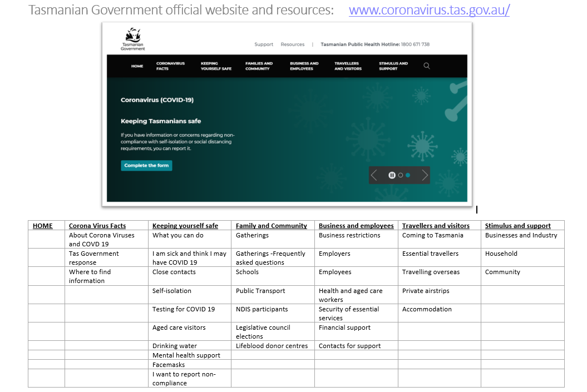Select the Tasmanian Government logo
The image size is (587, 392).
[x=132, y=39]
